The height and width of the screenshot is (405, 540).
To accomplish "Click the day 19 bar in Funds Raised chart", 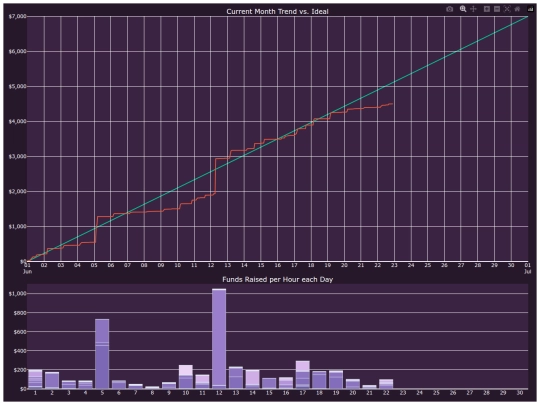I will pos(336,380).
